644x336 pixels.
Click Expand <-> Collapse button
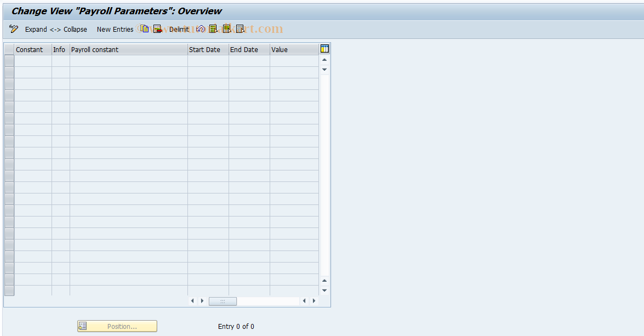click(x=56, y=29)
